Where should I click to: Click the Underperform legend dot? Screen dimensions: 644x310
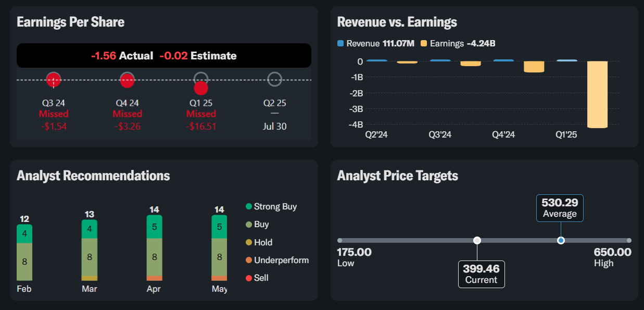pyautogui.click(x=249, y=261)
